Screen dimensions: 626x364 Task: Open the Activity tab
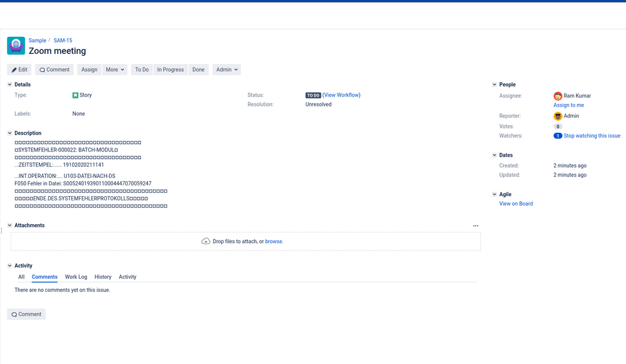point(127,276)
